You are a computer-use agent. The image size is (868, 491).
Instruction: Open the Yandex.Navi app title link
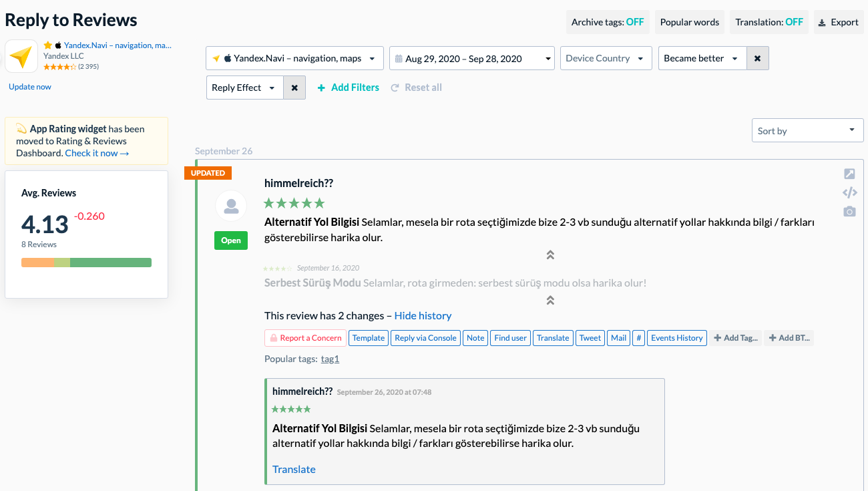(118, 45)
